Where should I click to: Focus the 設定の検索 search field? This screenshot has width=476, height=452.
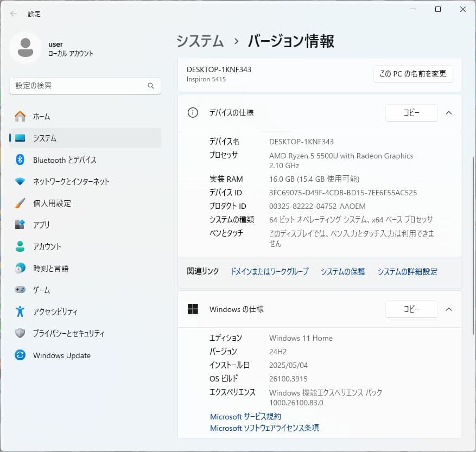point(85,86)
